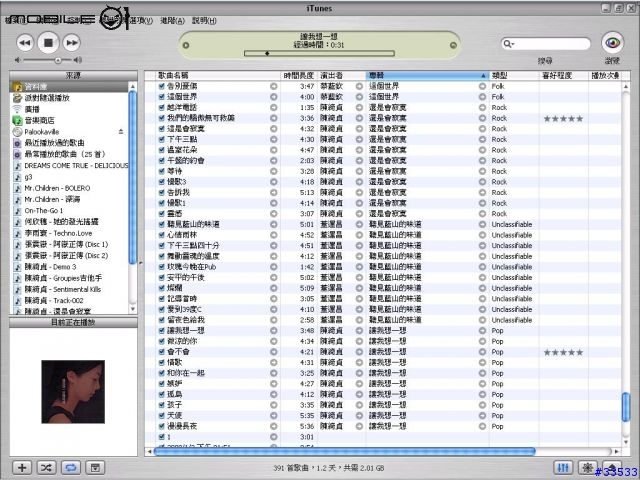
Task: Select playlist Mr.Children - BOLERO
Action: [57, 188]
